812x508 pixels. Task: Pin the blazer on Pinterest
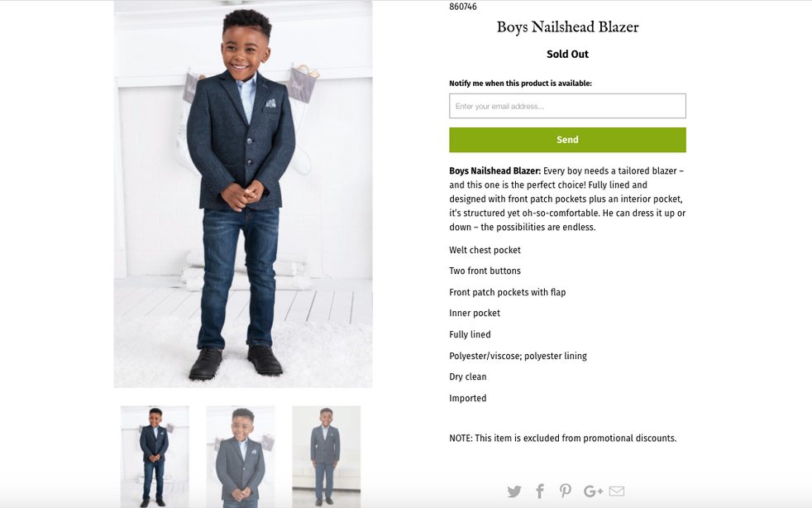[566, 491]
